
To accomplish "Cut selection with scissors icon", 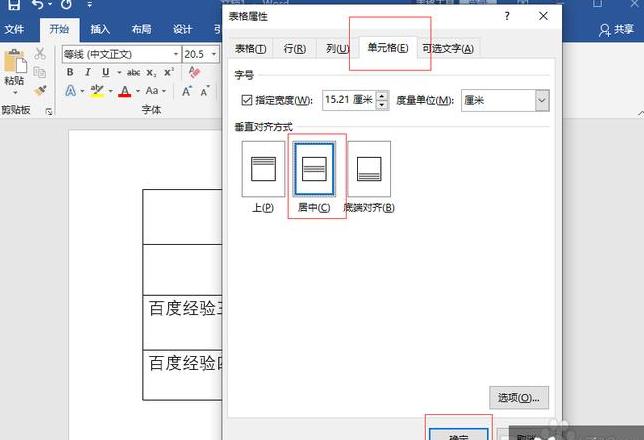I will [40, 53].
